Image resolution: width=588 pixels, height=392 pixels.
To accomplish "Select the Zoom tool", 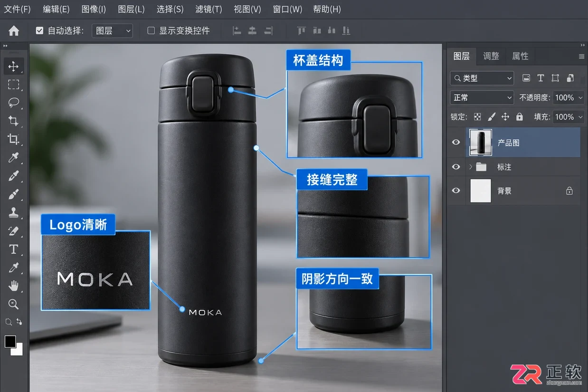I will coord(13,304).
